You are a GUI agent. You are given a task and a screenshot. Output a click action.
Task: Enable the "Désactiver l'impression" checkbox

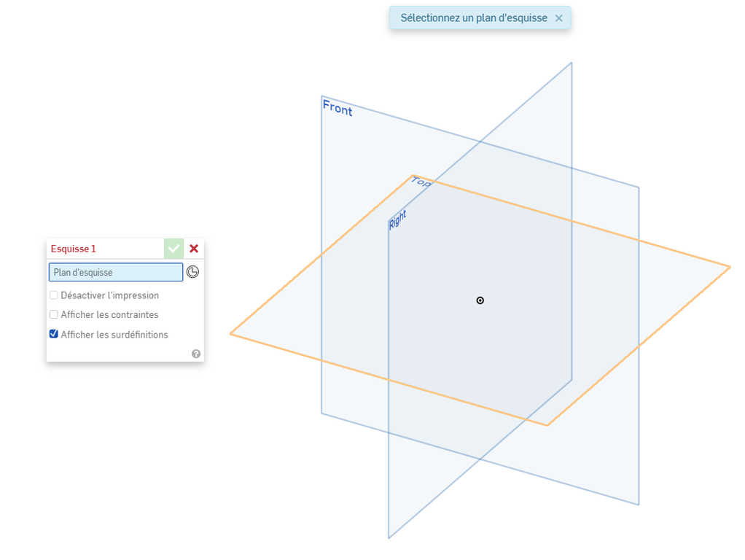[54, 295]
